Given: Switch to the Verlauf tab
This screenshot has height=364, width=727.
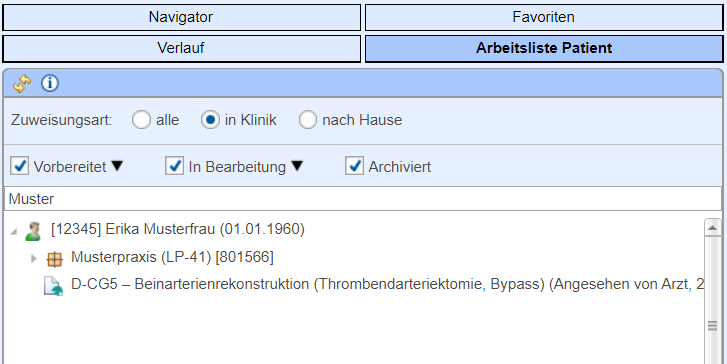Looking at the screenshot, I should coord(181,48).
